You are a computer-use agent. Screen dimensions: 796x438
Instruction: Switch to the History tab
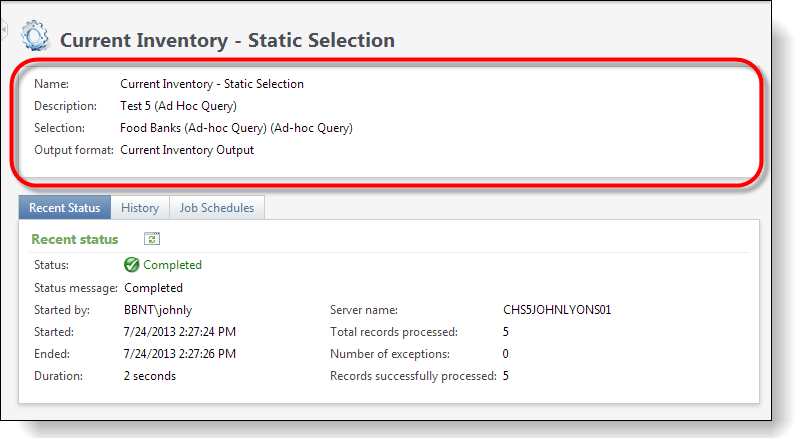(x=140, y=208)
